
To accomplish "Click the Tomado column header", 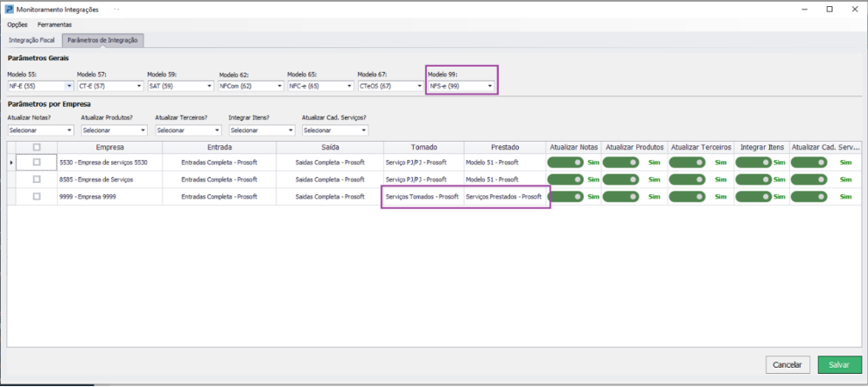I will 424,147.
